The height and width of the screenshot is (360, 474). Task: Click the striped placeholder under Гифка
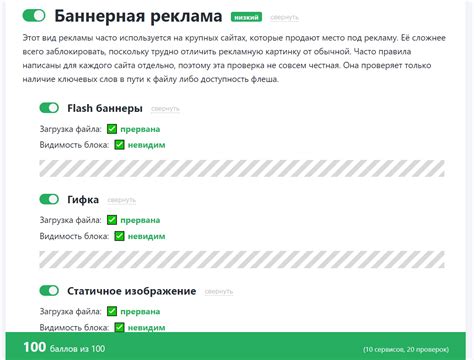(242, 259)
